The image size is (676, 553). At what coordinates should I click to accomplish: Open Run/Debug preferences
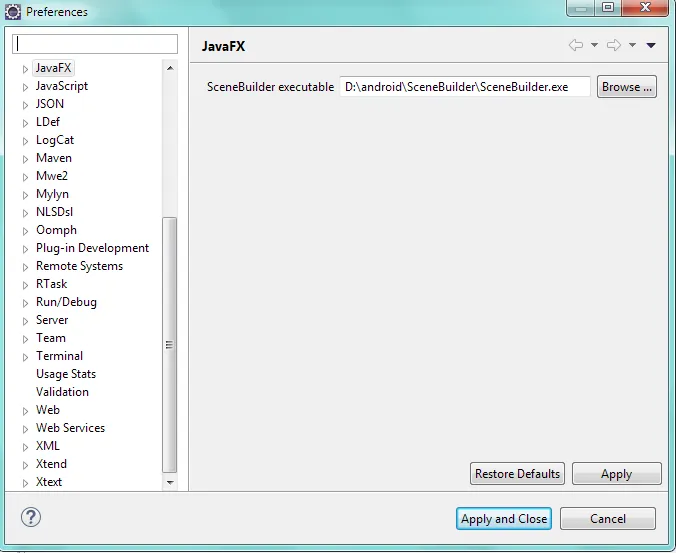pyautogui.click(x=66, y=302)
